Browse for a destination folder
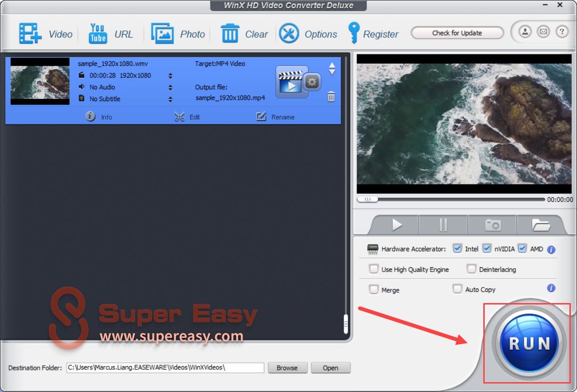The image size is (577, 392). [x=287, y=368]
